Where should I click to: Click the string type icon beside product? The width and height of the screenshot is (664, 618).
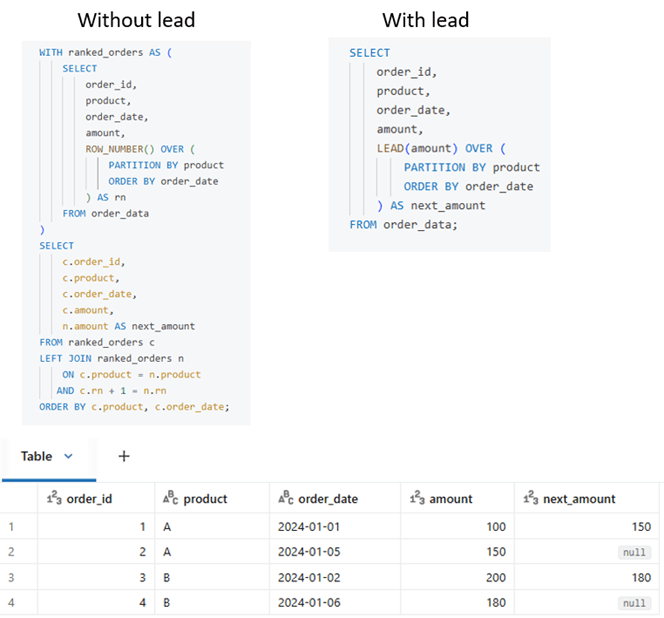coord(170,499)
